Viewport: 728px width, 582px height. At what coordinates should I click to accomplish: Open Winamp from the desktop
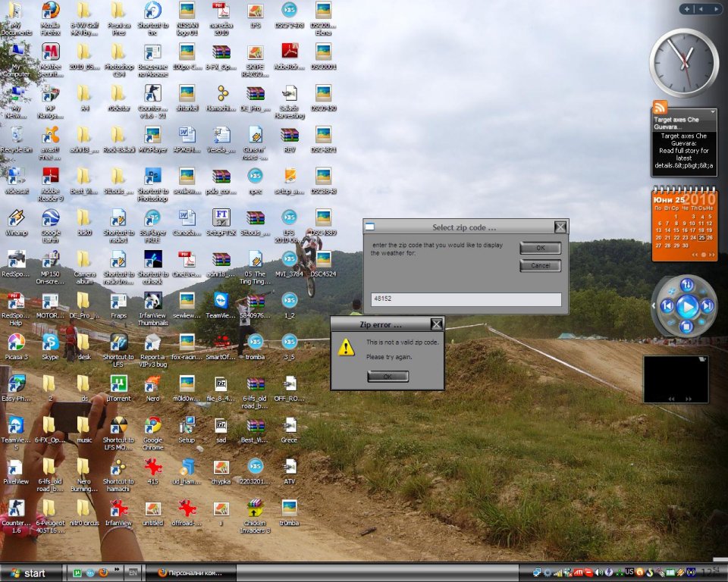(15, 218)
